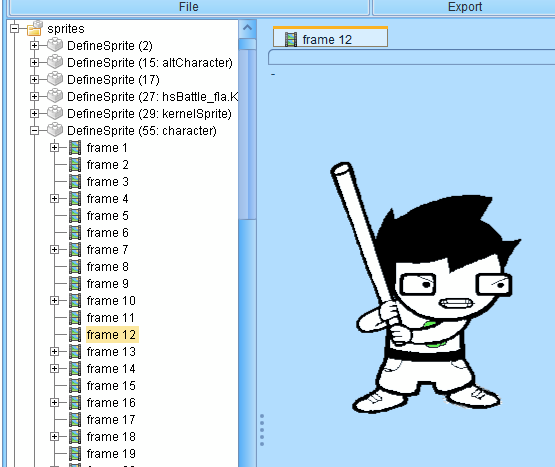This screenshot has height=467, width=555.
Task: Select the sprites label in tree
Action: coord(66,29)
